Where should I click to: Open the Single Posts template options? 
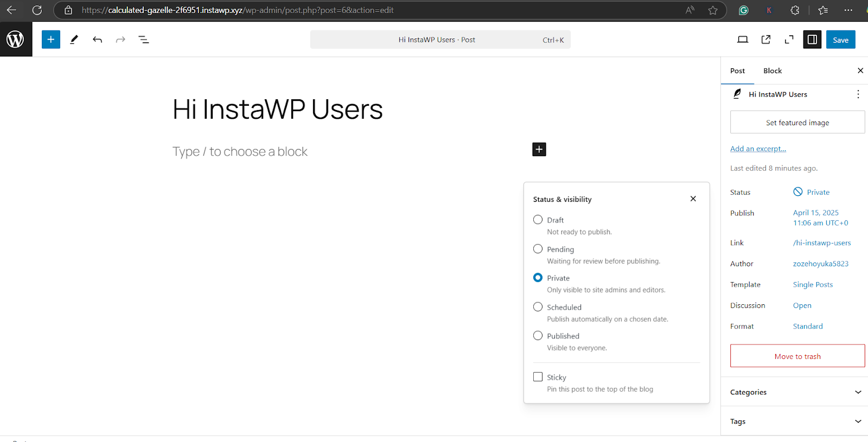click(x=813, y=285)
